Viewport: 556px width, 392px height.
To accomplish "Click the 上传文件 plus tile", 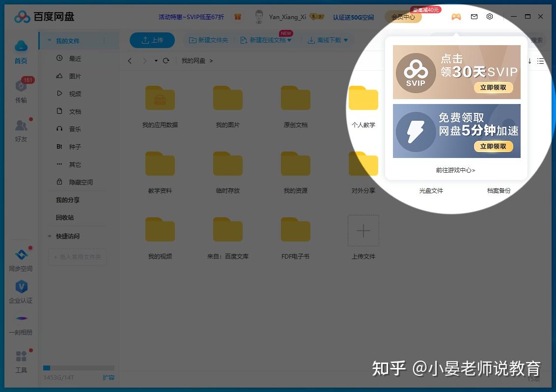I will click(x=363, y=231).
